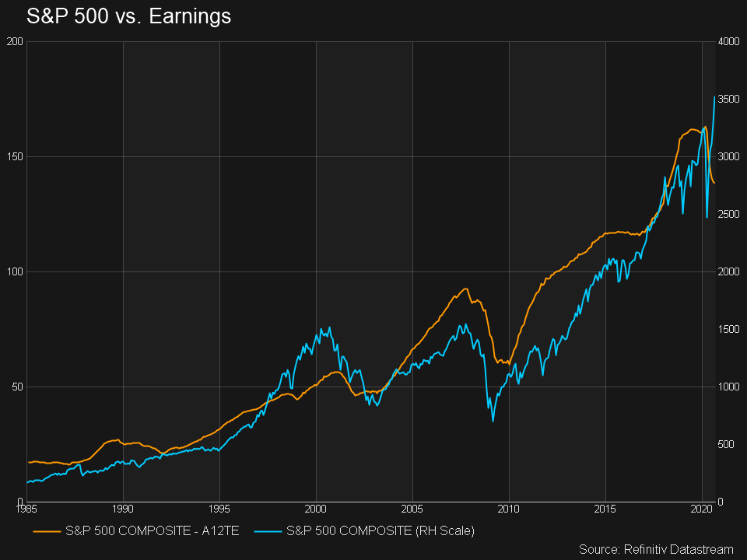The image size is (747, 560).
Task: Select the 200 left-axis tick label
Action: click(x=16, y=41)
